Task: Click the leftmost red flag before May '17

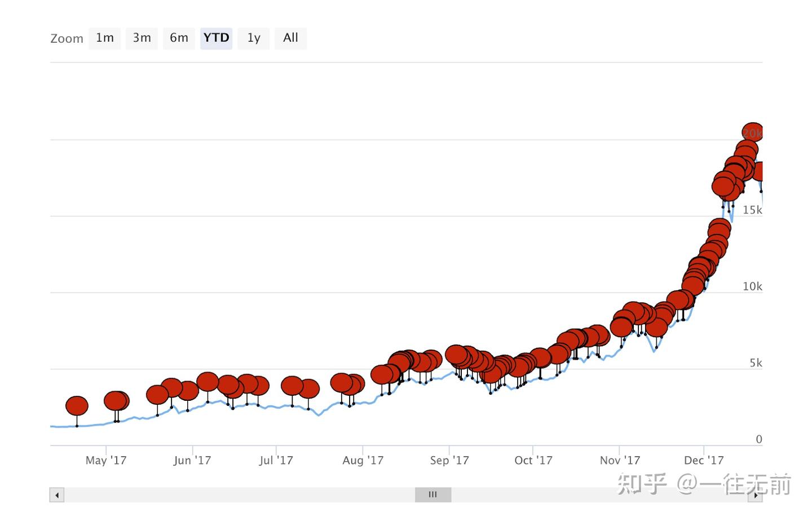Action: (77, 405)
